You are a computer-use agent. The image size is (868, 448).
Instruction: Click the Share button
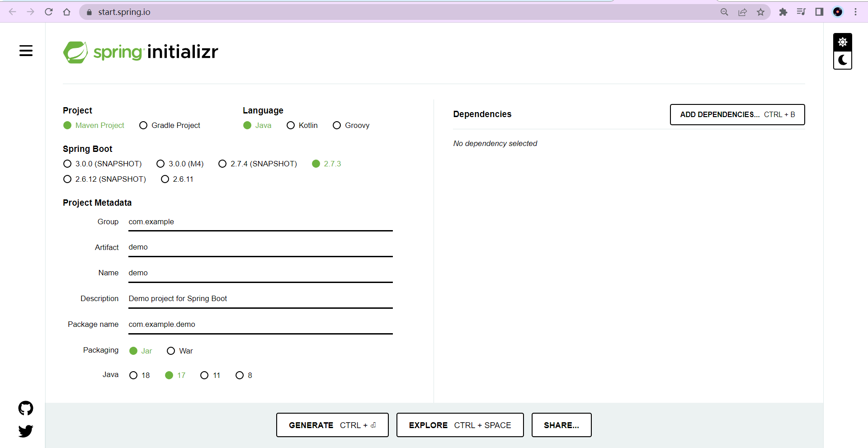point(561,425)
